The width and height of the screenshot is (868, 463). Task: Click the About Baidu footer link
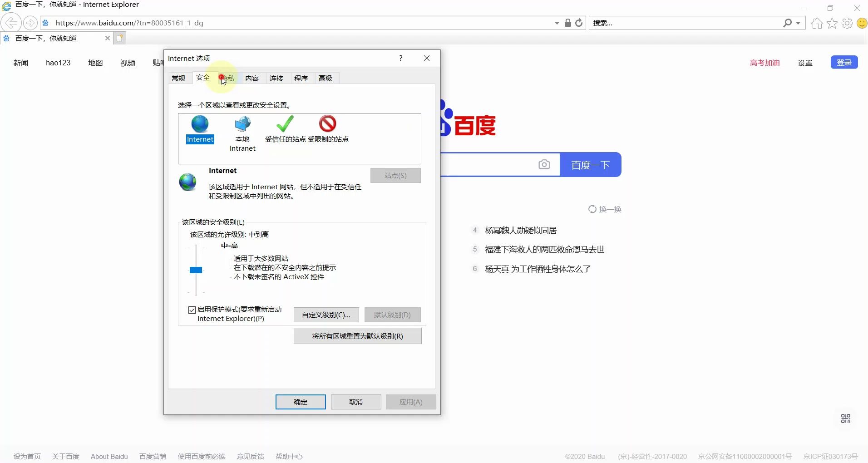(109, 456)
